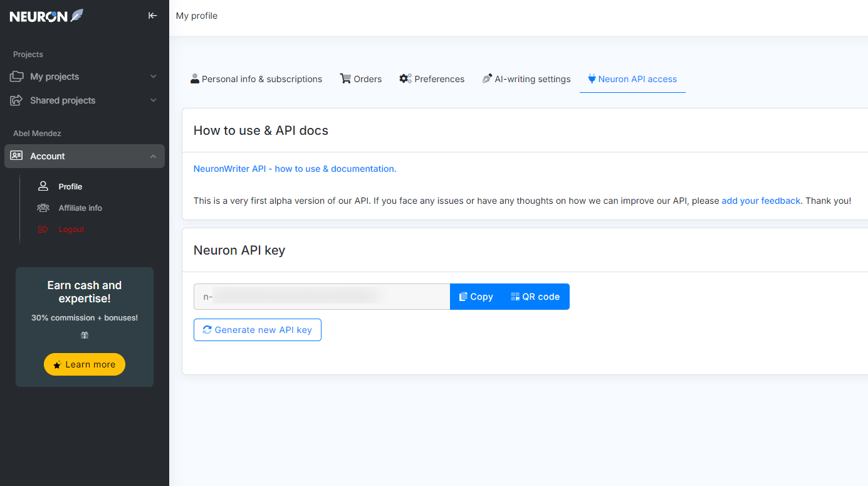The image size is (868, 486).
Task: Expand the My projects chevron
Action: (154, 77)
